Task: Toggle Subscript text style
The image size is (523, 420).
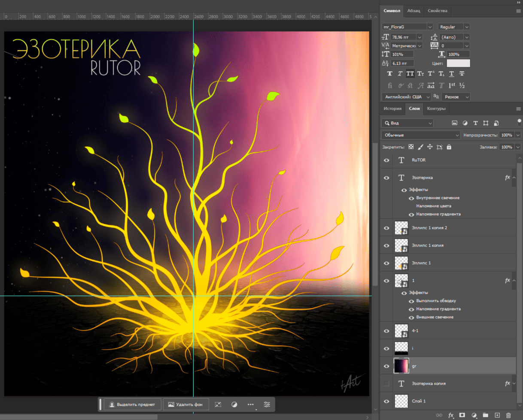Action: coord(441,74)
